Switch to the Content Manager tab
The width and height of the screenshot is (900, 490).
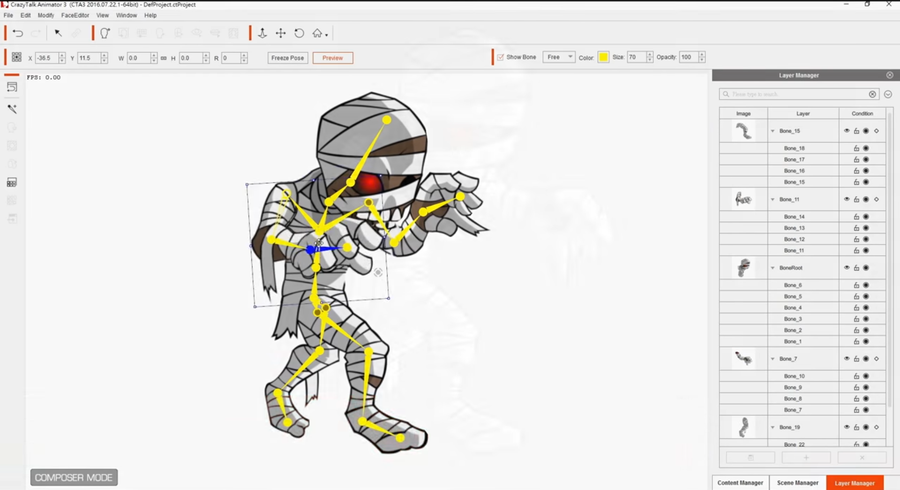[x=740, y=483]
